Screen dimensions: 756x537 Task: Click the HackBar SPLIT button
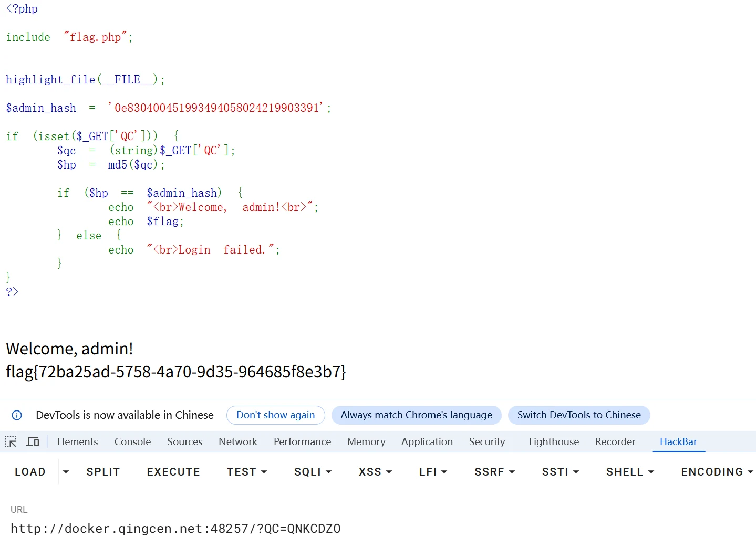point(103,472)
